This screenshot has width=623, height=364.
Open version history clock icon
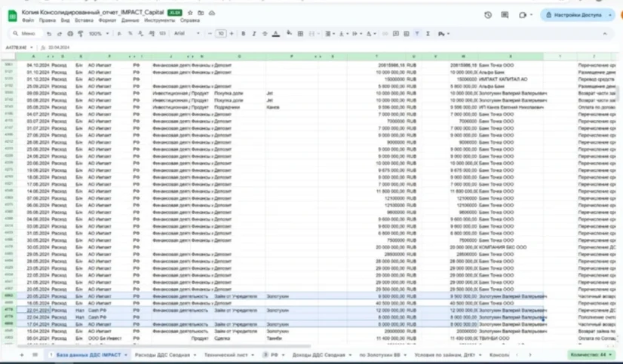[488, 15]
